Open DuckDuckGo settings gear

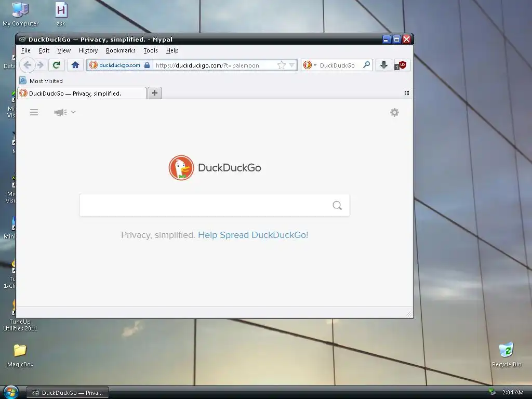pos(394,112)
